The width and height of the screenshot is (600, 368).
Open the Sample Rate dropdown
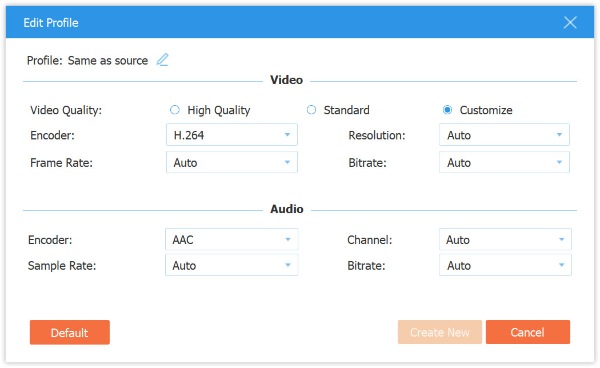(232, 265)
